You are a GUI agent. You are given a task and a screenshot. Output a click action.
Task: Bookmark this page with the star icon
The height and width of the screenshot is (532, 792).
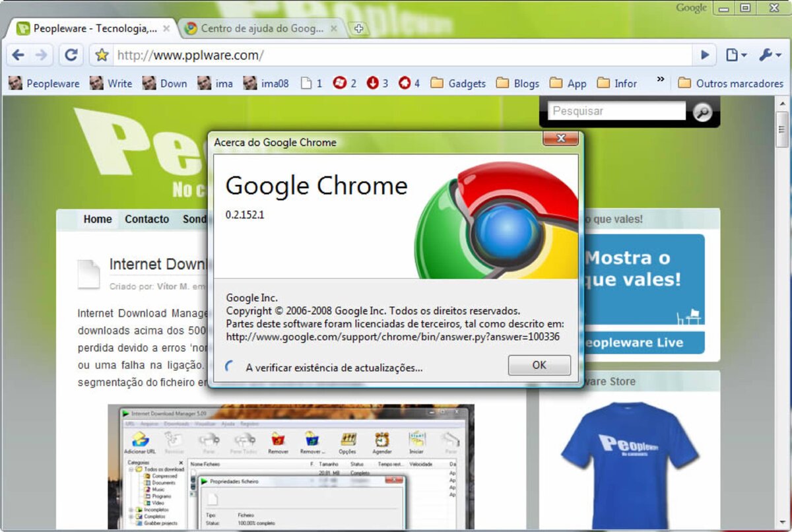coord(101,55)
